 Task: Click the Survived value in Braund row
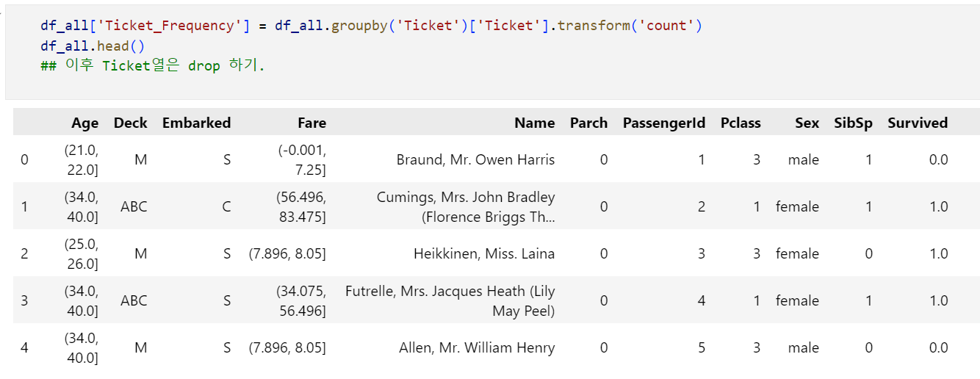(x=938, y=159)
